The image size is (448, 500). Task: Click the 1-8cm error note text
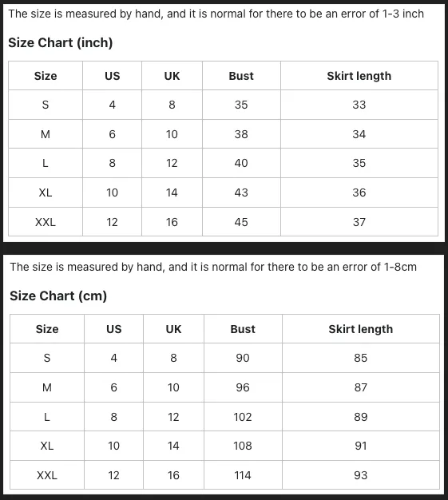point(213,267)
